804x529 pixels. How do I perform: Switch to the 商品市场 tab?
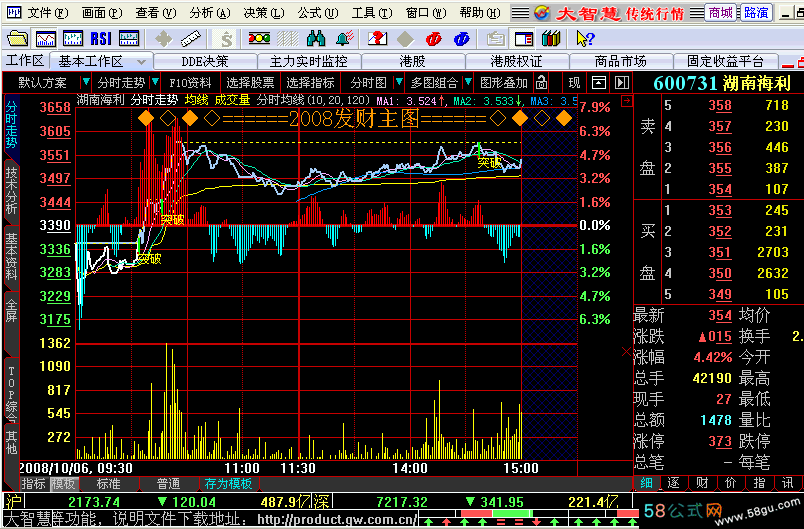[620, 62]
